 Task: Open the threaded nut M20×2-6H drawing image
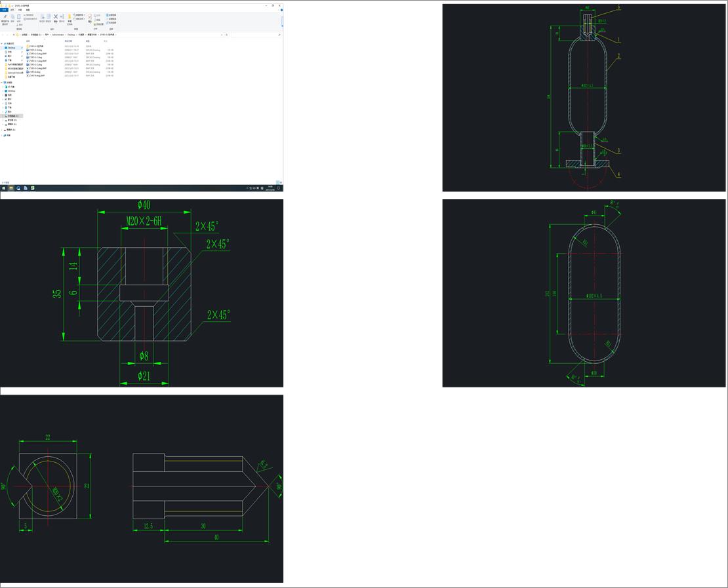coord(142,293)
